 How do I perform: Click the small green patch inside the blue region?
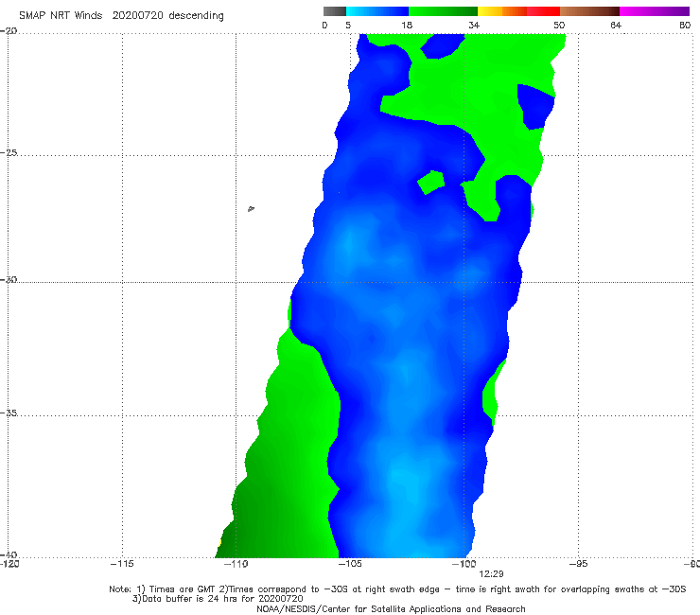[x=430, y=183]
